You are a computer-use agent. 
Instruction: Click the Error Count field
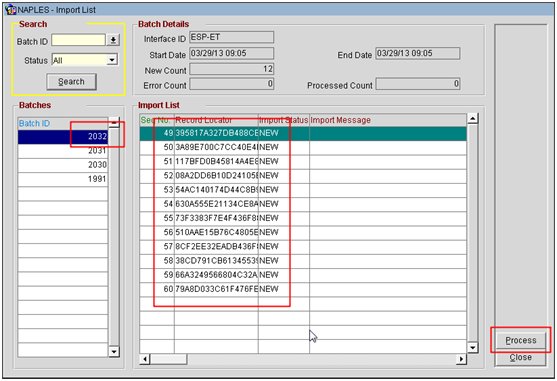click(x=231, y=84)
